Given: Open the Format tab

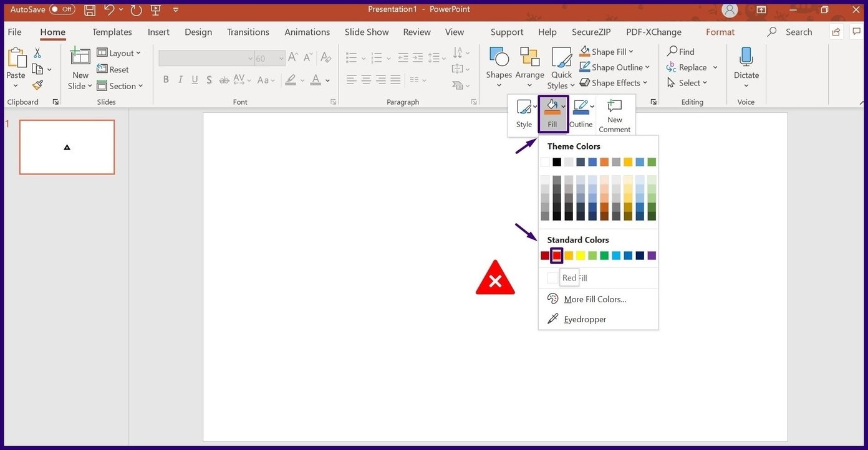Looking at the screenshot, I should click(720, 32).
